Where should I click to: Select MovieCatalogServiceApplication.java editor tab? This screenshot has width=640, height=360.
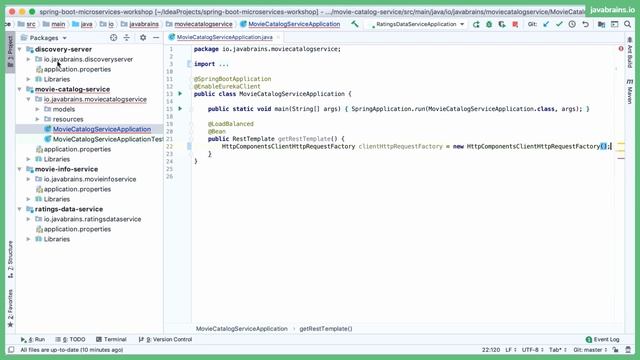[x=224, y=37]
